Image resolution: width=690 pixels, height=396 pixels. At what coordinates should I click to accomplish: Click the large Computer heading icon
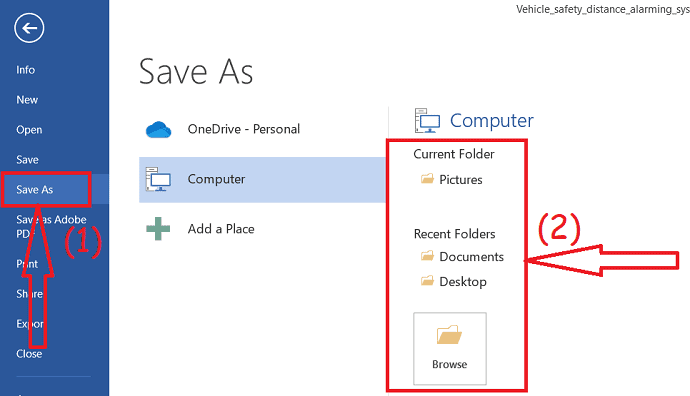[x=427, y=121]
